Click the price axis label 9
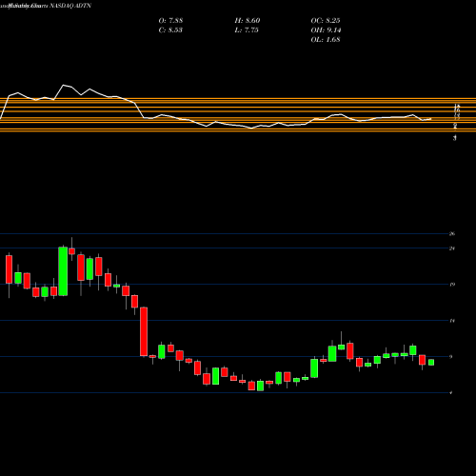Viewport: 476px width, 476px height. click(451, 357)
